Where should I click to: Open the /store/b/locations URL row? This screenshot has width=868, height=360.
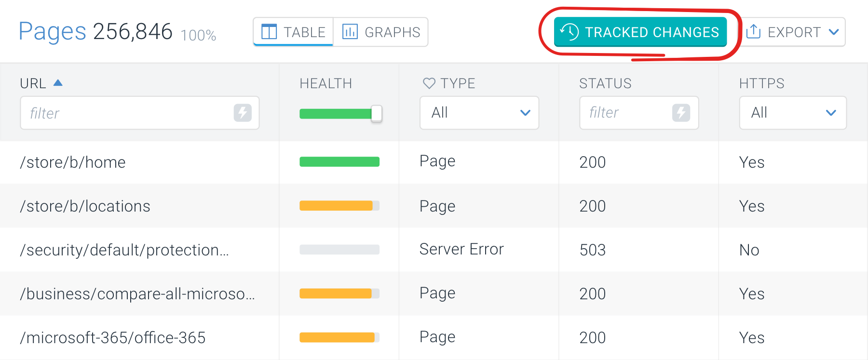pos(85,206)
